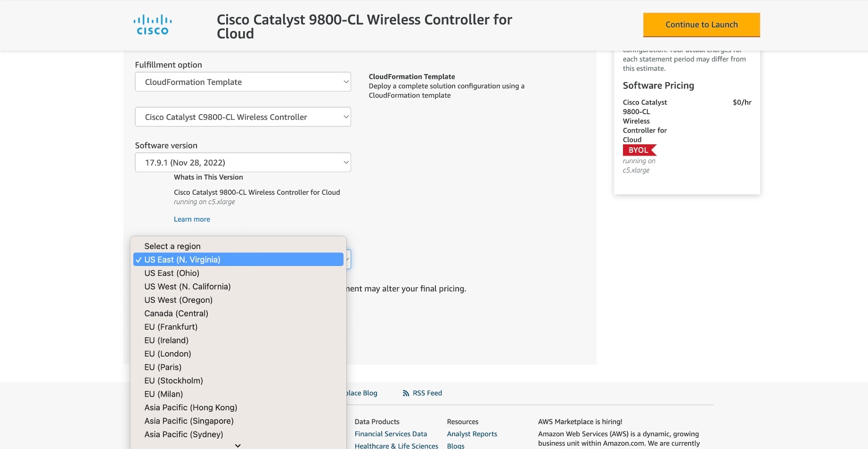Select Canada (Central) region option
This screenshot has height=449, width=868.
(176, 314)
